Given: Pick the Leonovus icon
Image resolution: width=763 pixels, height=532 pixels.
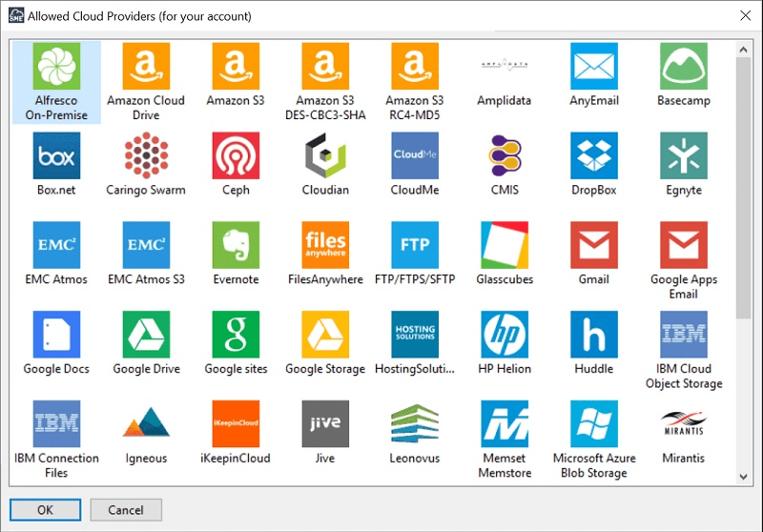Looking at the screenshot, I should point(415,424).
